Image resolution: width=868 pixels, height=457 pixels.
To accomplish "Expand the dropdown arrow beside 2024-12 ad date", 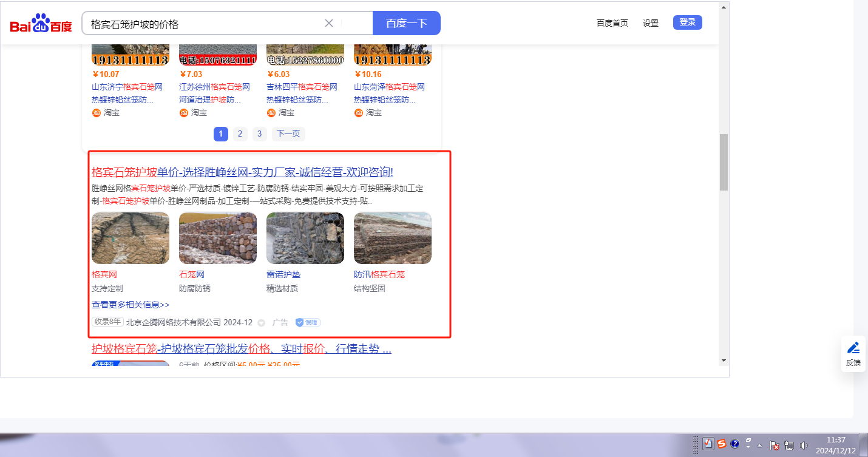I will click(262, 323).
